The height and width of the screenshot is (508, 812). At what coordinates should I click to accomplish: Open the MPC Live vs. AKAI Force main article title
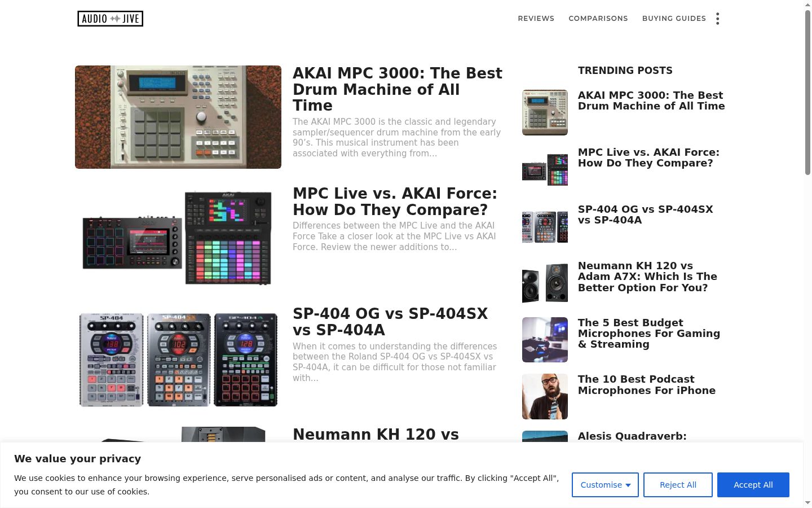point(395,202)
